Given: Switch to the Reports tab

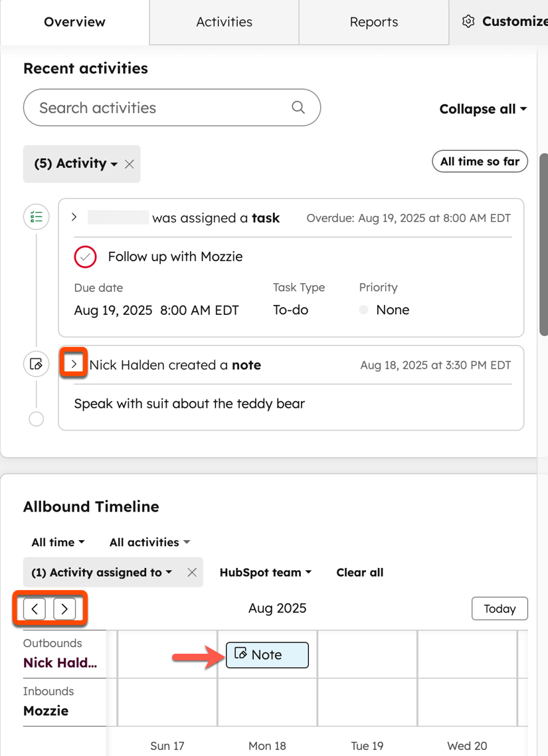Looking at the screenshot, I should pyautogui.click(x=373, y=21).
